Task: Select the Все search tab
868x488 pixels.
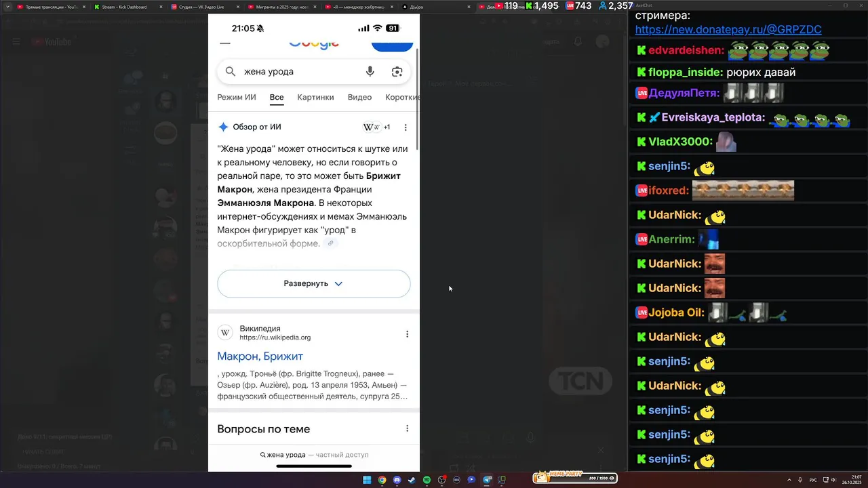Action: 277,97
